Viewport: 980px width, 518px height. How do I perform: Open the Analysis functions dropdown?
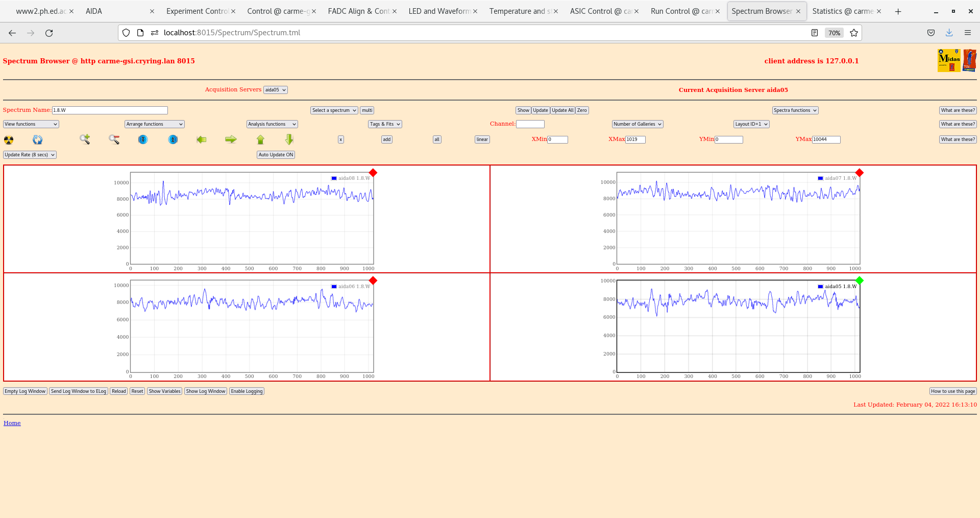pos(272,124)
